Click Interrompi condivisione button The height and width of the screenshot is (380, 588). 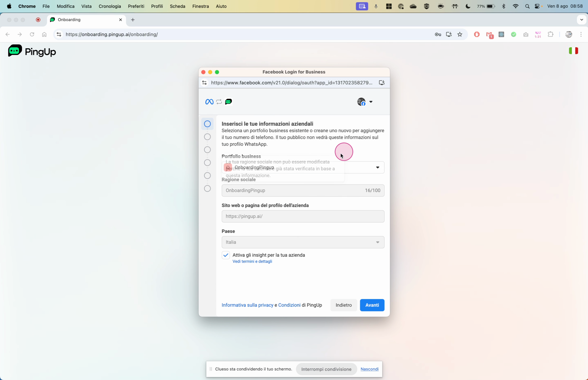point(326,369)
